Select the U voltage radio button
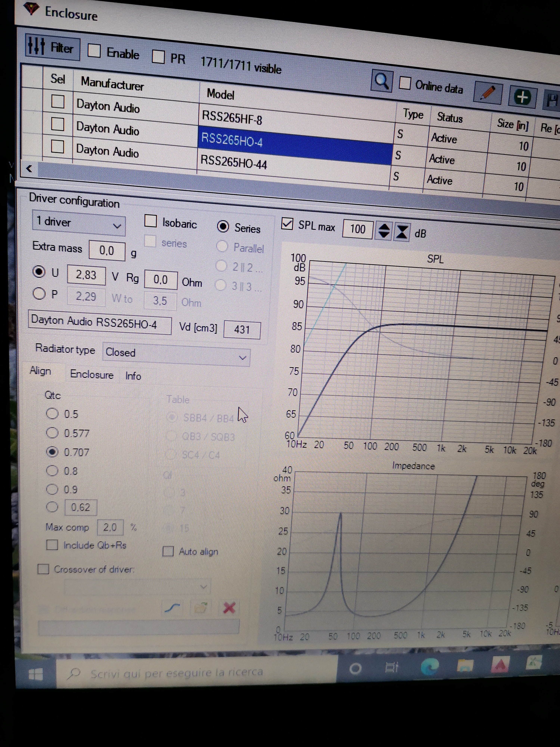 [x=39, y=271]
